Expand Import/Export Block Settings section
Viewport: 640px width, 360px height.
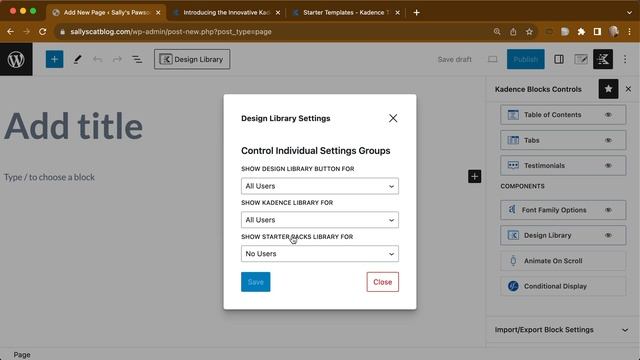(x=563, y=330)
